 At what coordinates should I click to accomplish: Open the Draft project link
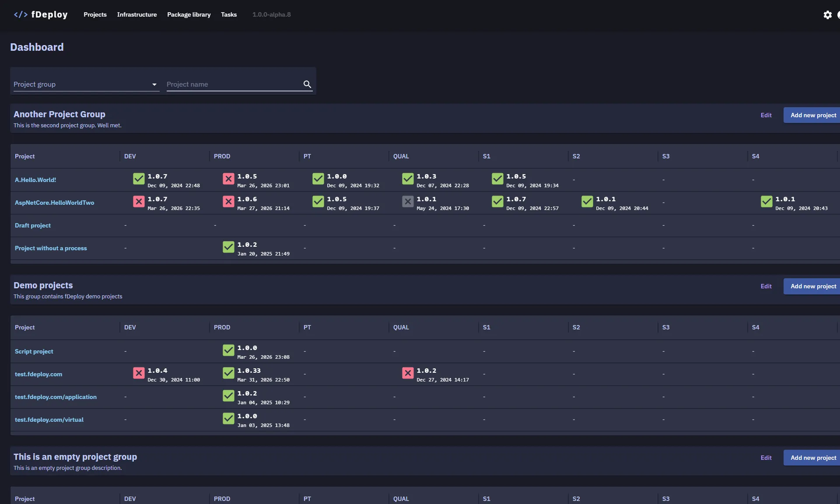click(32, 225)
